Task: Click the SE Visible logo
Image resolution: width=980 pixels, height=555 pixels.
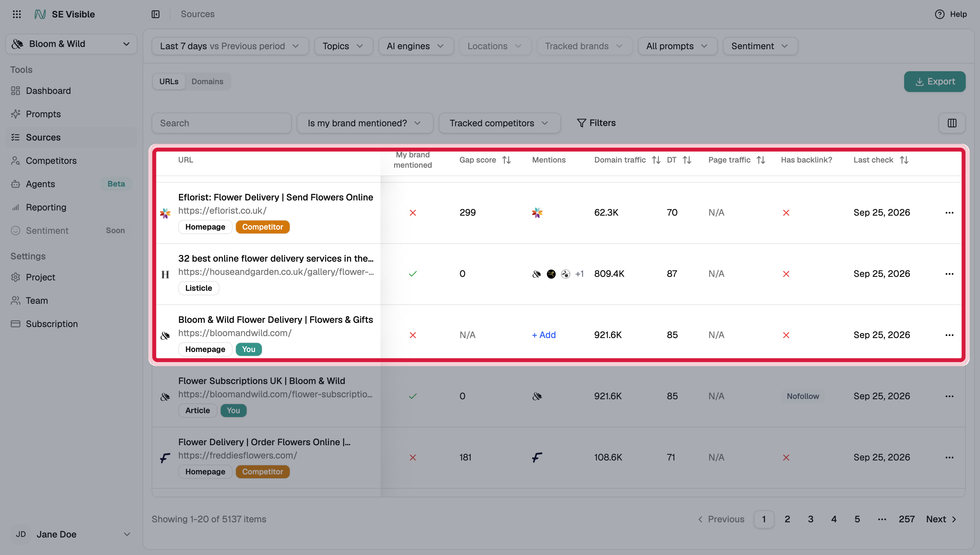Action: pos(64,14)
